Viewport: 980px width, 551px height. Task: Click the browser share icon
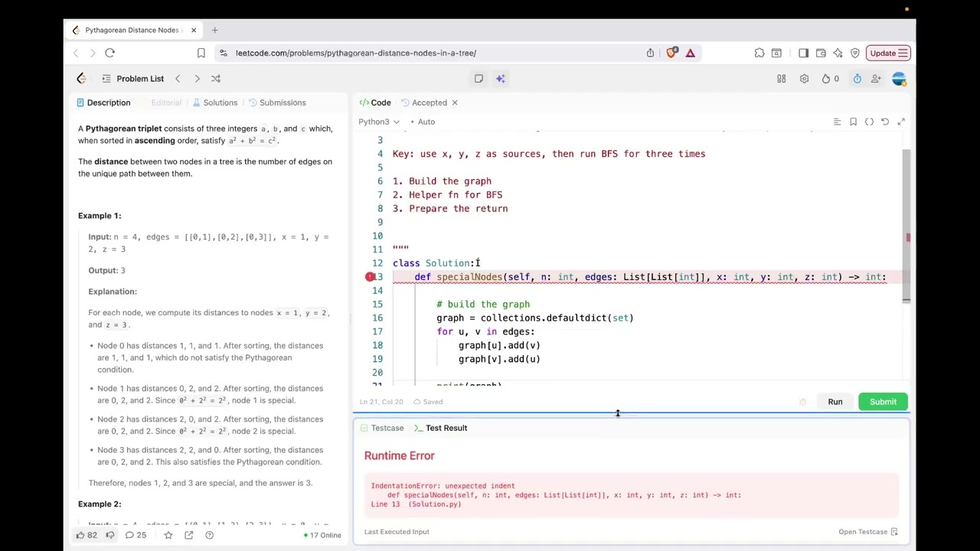(x=650, y=53)
